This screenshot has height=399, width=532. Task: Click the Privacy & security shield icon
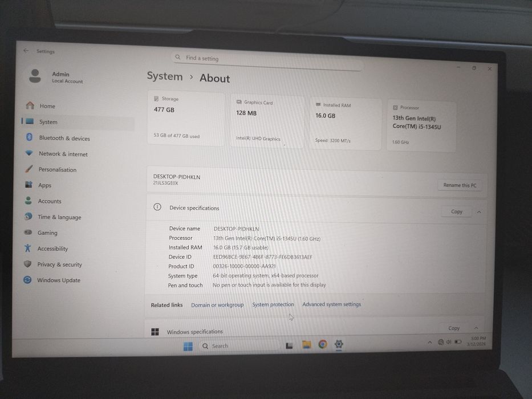click(x=27, y=263)
